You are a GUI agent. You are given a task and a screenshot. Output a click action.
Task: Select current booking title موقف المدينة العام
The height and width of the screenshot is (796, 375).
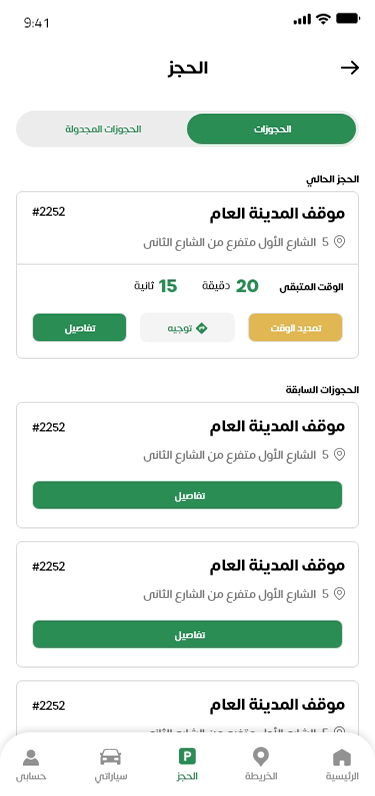pos(278,214)
